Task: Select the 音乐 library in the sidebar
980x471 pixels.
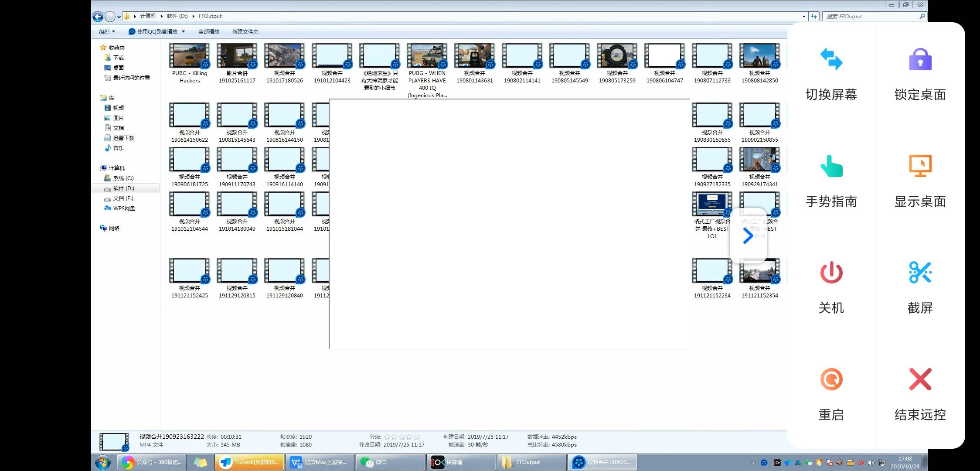Action: click(x=115, y=148)
